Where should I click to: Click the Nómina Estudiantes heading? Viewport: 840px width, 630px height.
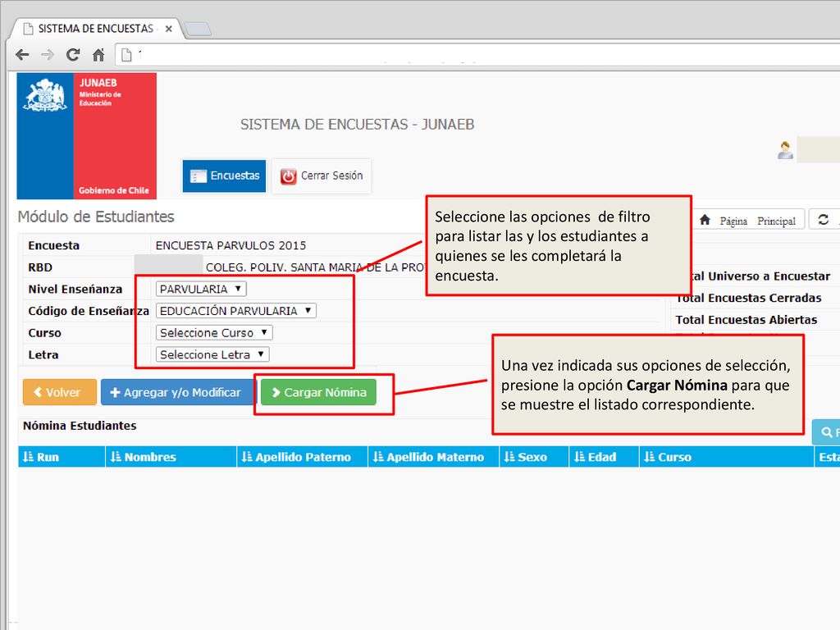(80, 426)
